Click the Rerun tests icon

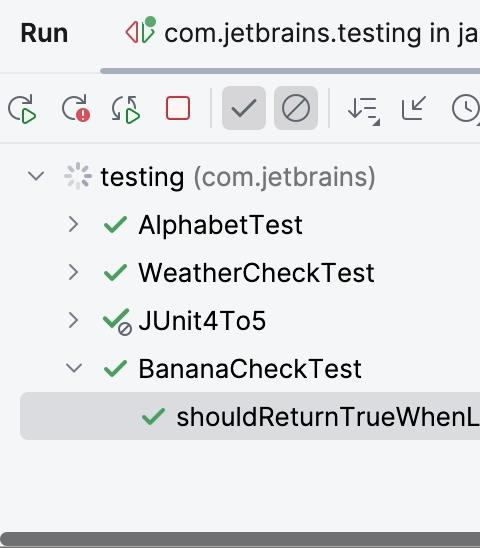coord(22,109)
